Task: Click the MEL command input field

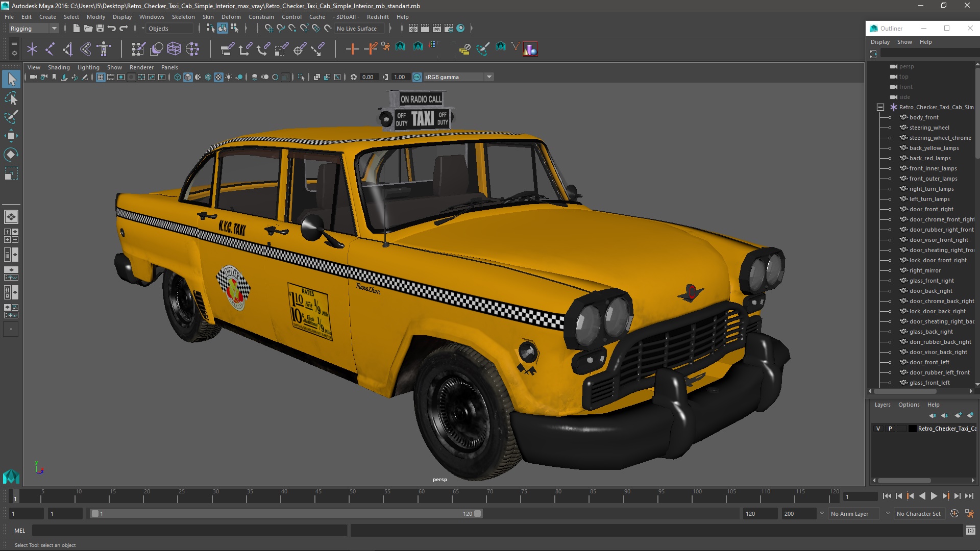Action: 189,531
